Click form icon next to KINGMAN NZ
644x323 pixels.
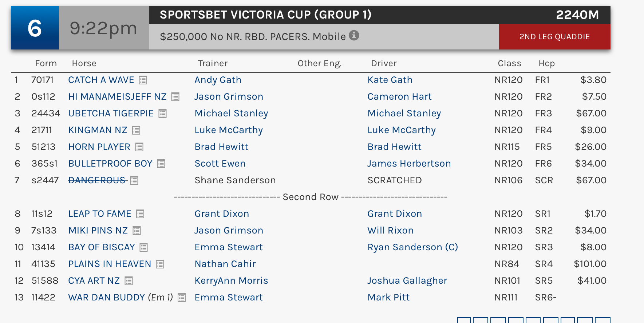point(136,130)
